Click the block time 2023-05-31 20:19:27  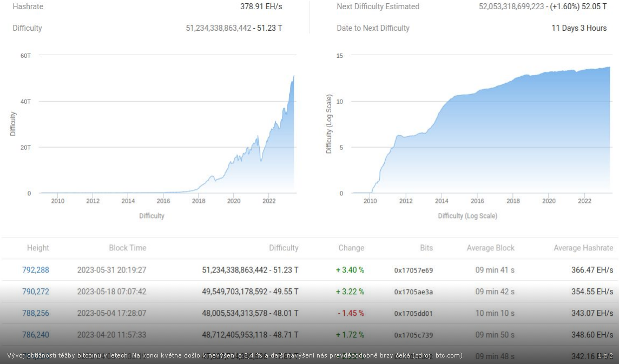111,270
